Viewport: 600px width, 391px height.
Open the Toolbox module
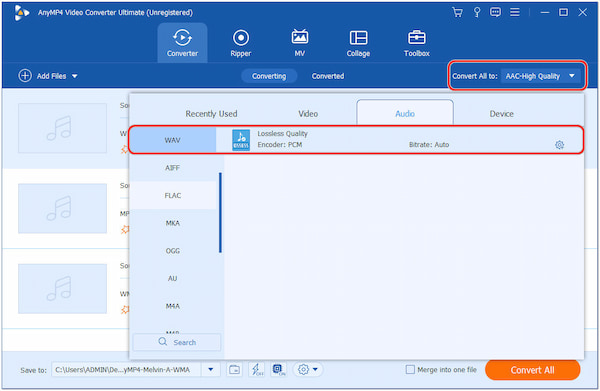pyautogui.click(x=417, y=43)
